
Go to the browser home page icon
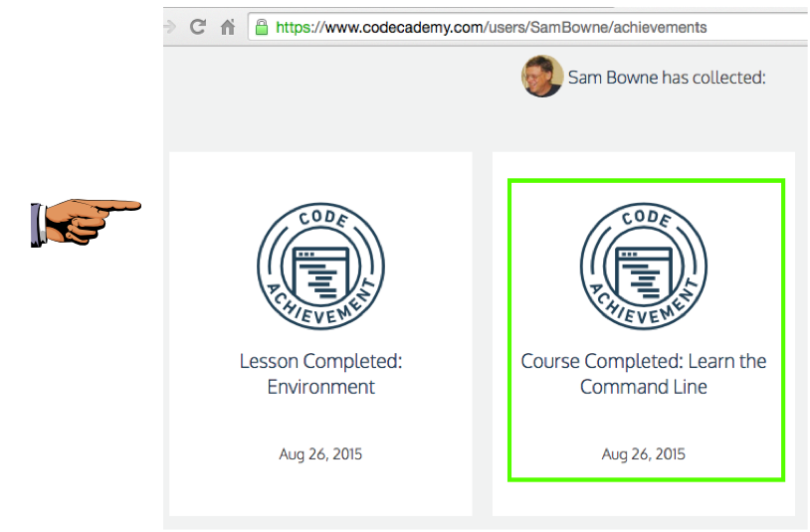pos(228,27)
